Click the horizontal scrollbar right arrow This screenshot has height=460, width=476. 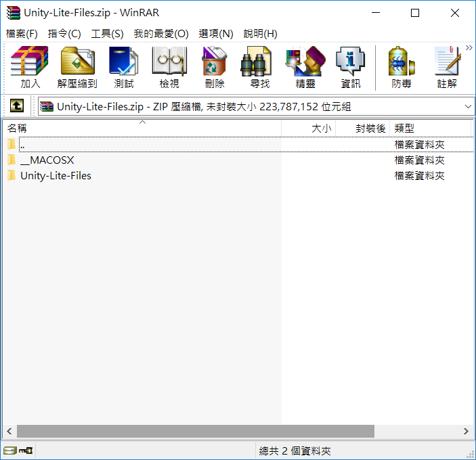coord(466,431)
